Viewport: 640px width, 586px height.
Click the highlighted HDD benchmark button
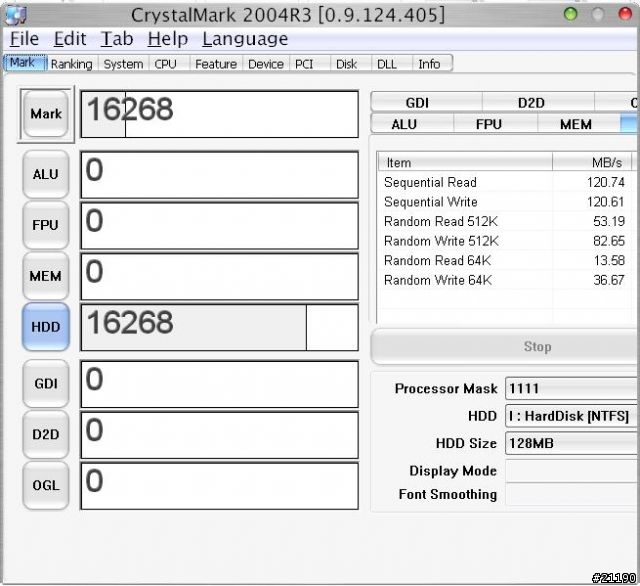46,327
